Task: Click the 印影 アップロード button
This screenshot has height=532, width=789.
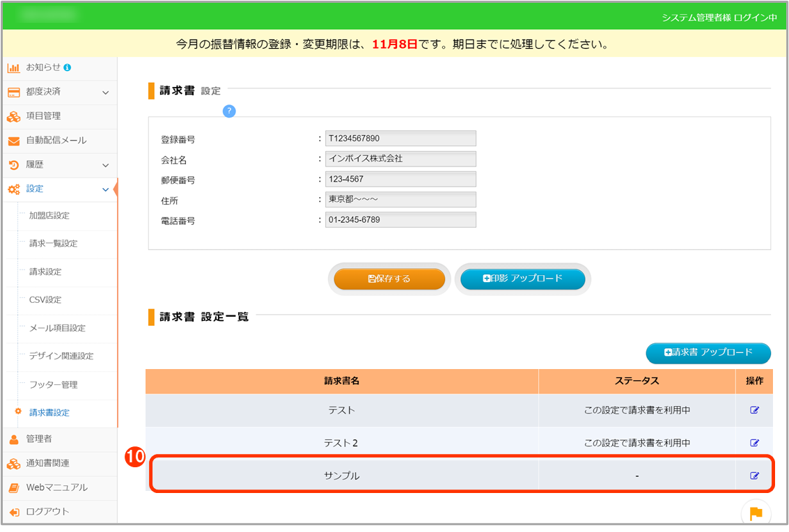Action: pos(522,279)
